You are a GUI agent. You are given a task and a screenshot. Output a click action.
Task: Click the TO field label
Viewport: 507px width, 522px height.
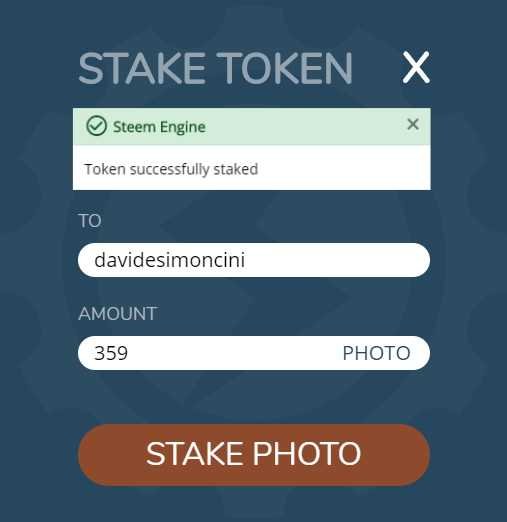click(90, 221)
